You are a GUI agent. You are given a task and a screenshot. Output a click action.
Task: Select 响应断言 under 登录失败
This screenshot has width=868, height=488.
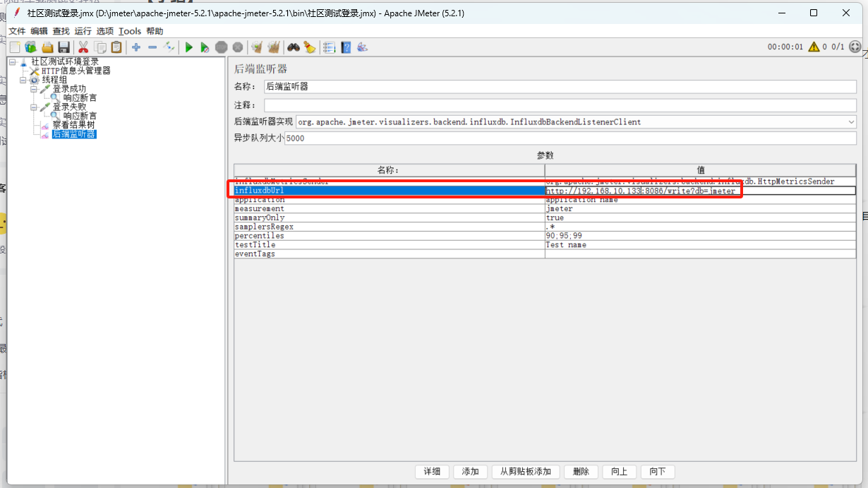(x=80, y=116)
